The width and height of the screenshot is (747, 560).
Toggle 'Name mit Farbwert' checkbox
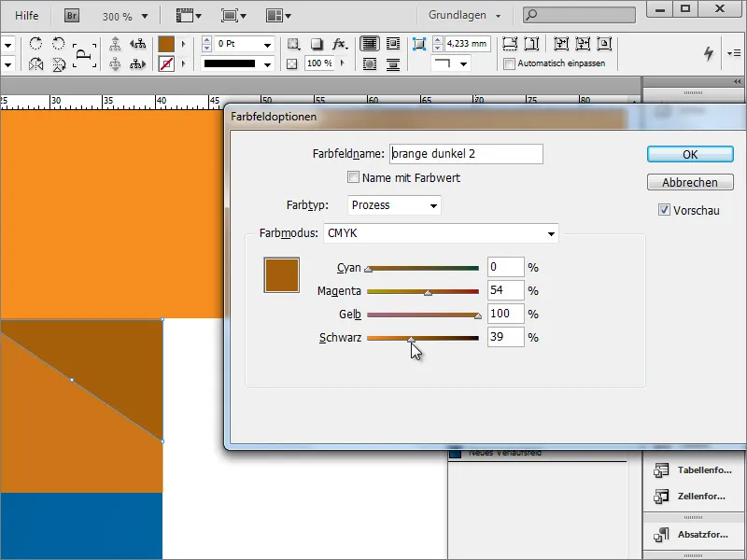coord(353,177)
